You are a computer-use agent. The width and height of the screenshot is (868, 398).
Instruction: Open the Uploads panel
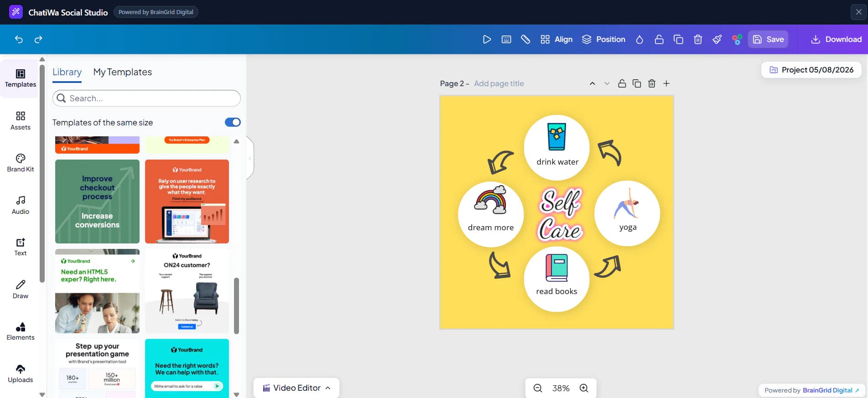point(21,374)
